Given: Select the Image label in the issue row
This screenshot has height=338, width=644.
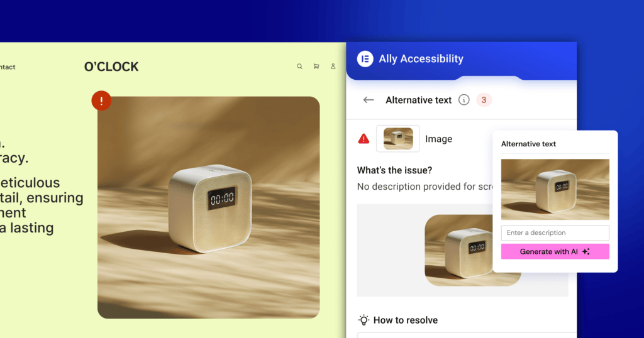Looking at the screenshot, I should click(438, 139).
